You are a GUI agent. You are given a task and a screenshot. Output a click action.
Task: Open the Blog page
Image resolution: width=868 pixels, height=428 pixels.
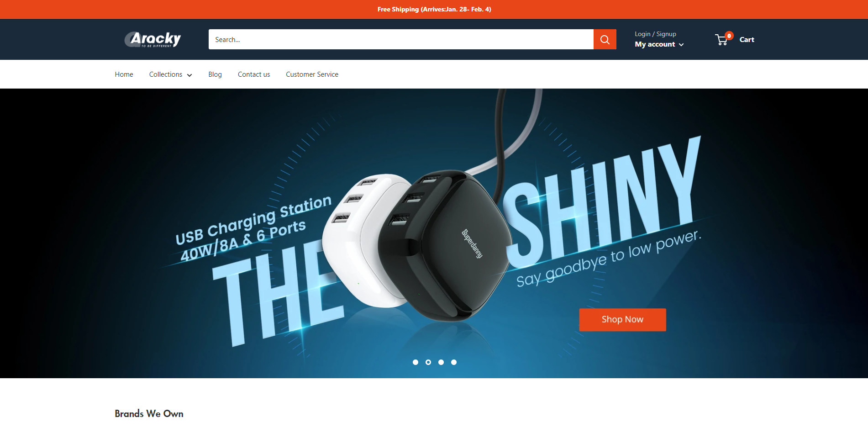215,74
